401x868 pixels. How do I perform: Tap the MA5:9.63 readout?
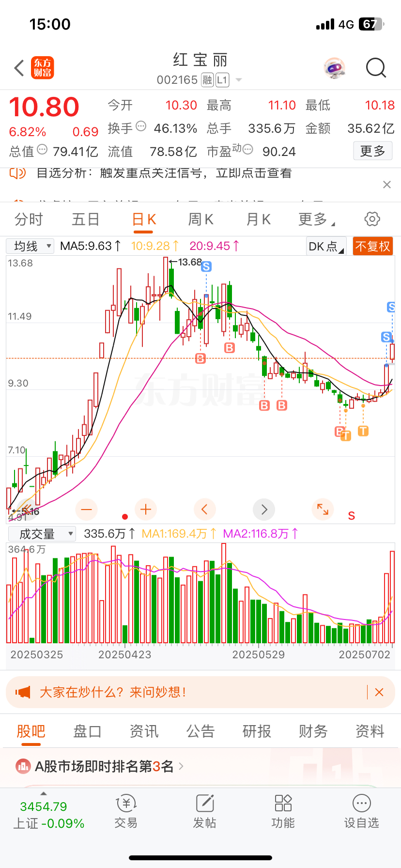pyautogui.click(x=90, y=246)
